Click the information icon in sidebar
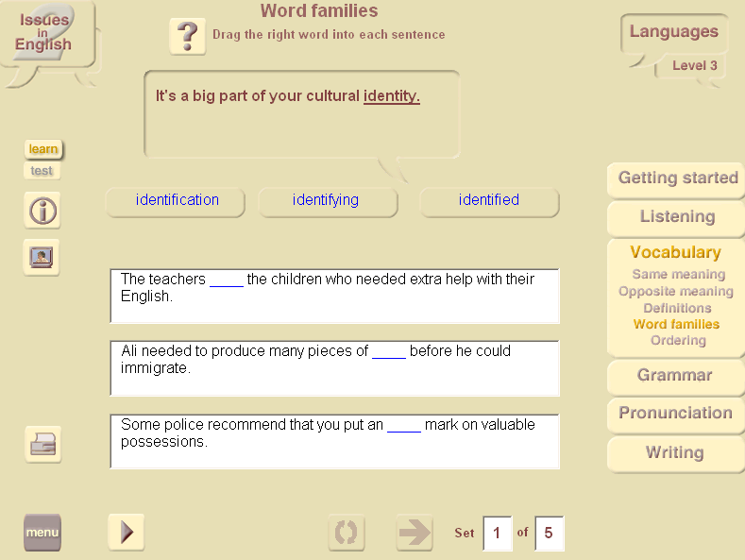 pos(42,211)
